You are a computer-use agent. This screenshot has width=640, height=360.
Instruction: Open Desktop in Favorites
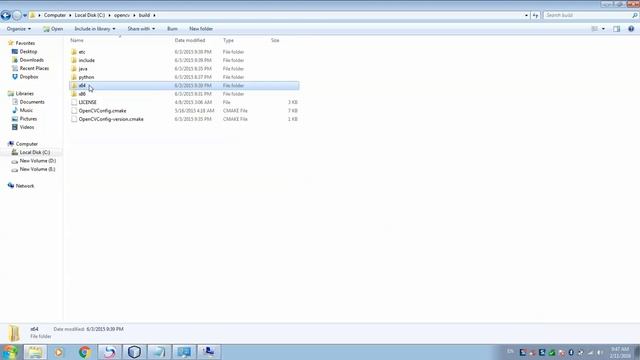[28, 51]
